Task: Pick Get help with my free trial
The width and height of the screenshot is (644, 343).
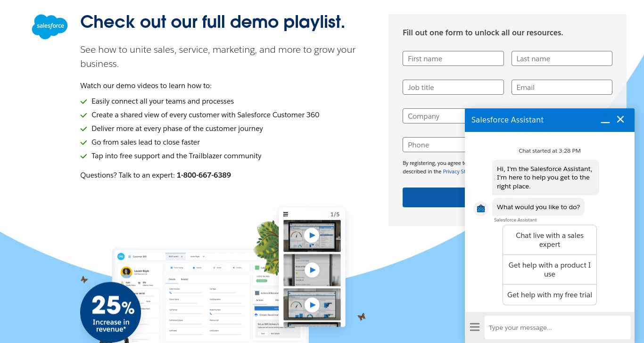Action: [x=550, y=295]
